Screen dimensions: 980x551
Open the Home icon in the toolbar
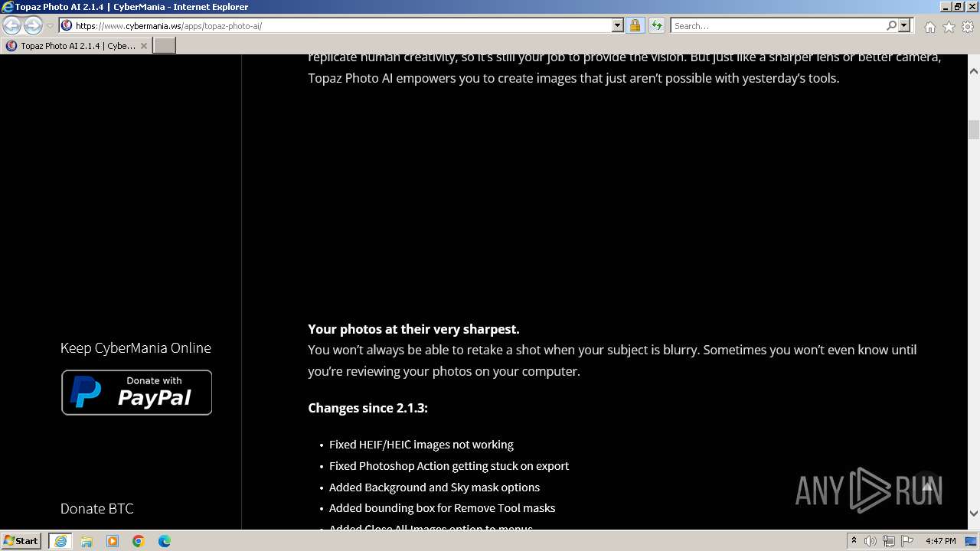(929, 27)
